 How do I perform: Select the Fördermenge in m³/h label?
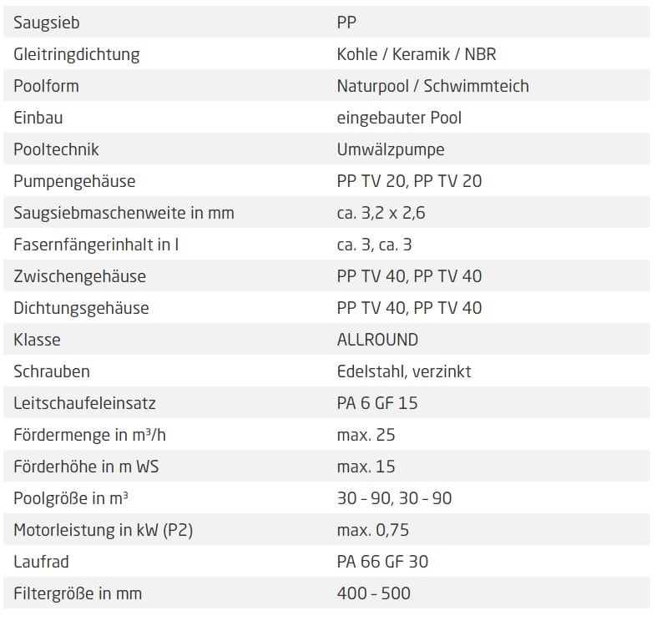point(89,435)
